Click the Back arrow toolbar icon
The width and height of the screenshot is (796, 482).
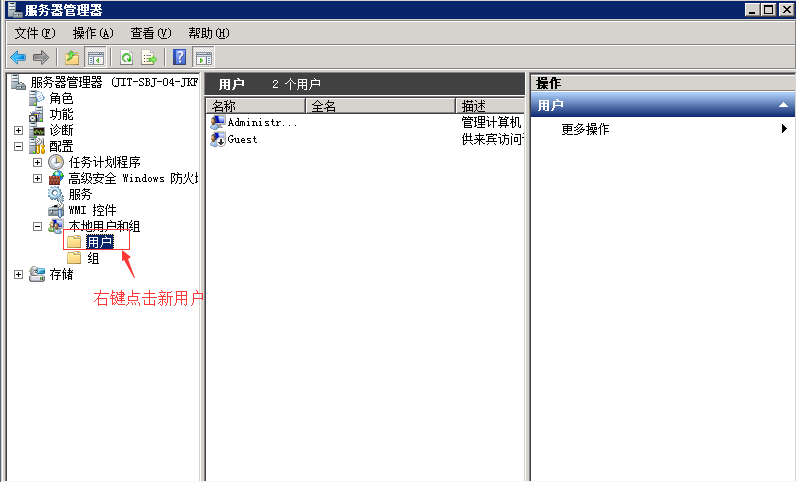tap(18, 57)
